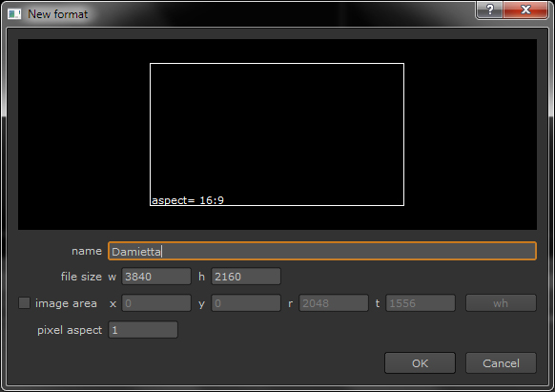The image size is (555, 392).
Task: Click the name field containing Damietta
Action: click(322, 251)
